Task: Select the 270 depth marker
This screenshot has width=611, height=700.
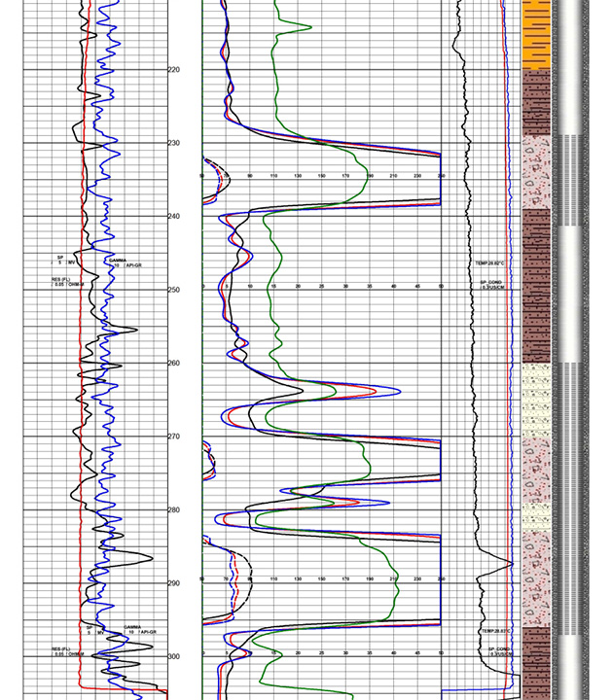Action: [x=173, y=437]
